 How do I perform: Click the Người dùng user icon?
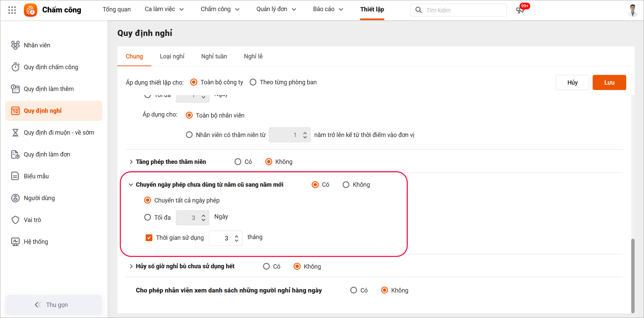coord(15,198)
